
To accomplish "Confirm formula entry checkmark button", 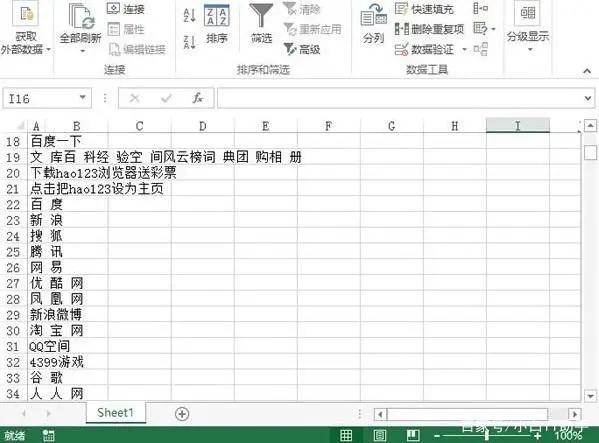I will coord(166,99).
